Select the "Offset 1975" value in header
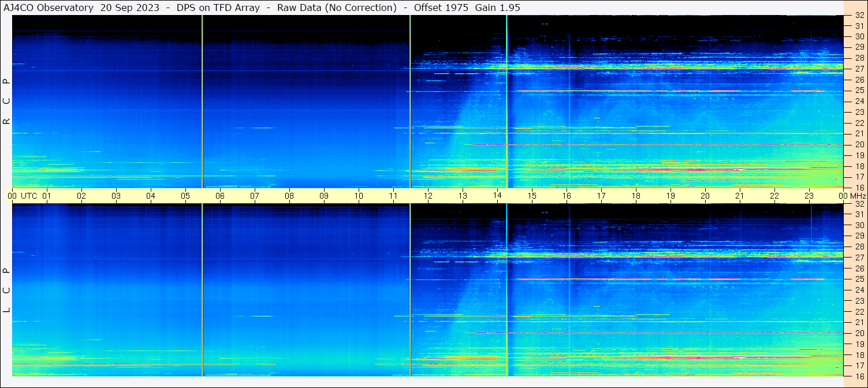 coord(441,8)
